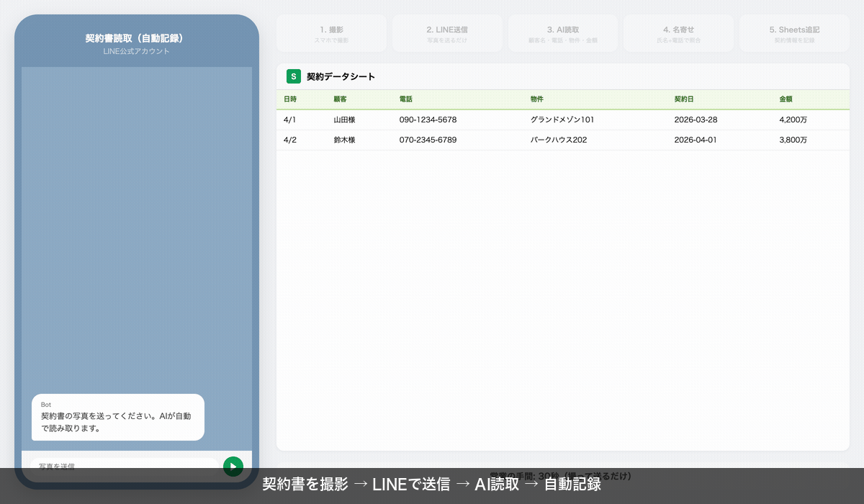Screen dimensions: 864x504
Task: Select the 1. 撮影 step card
Action: point(330,33)
